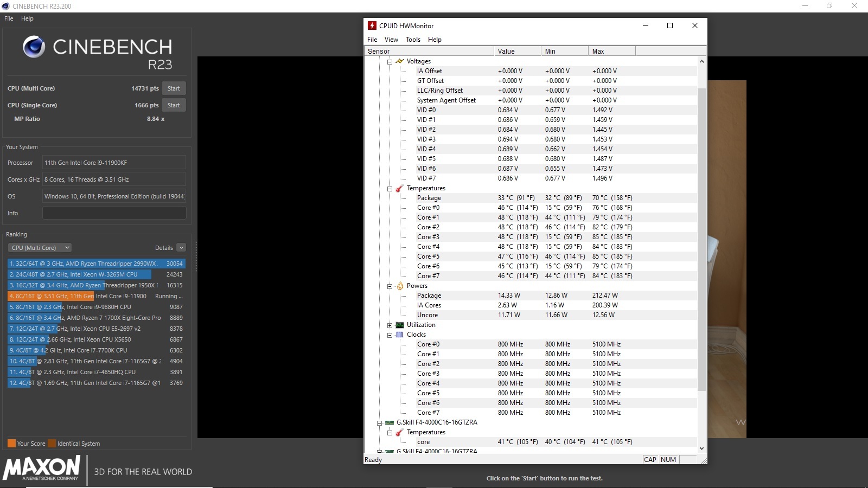This screenshot has height=488, width=868.
Task: Click the HWMonitor scrollbar down arrow
Action: (x=701, y=448)
